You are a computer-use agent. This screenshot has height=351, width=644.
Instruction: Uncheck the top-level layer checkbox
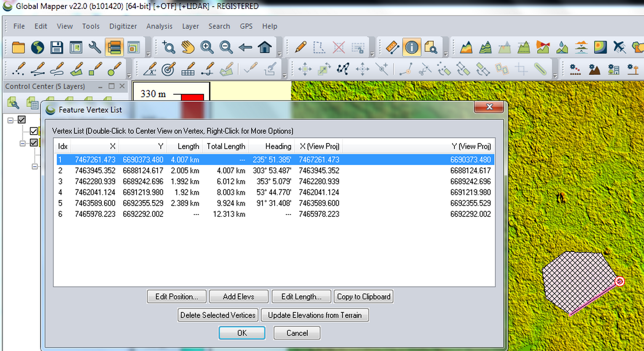pos(21,120)
